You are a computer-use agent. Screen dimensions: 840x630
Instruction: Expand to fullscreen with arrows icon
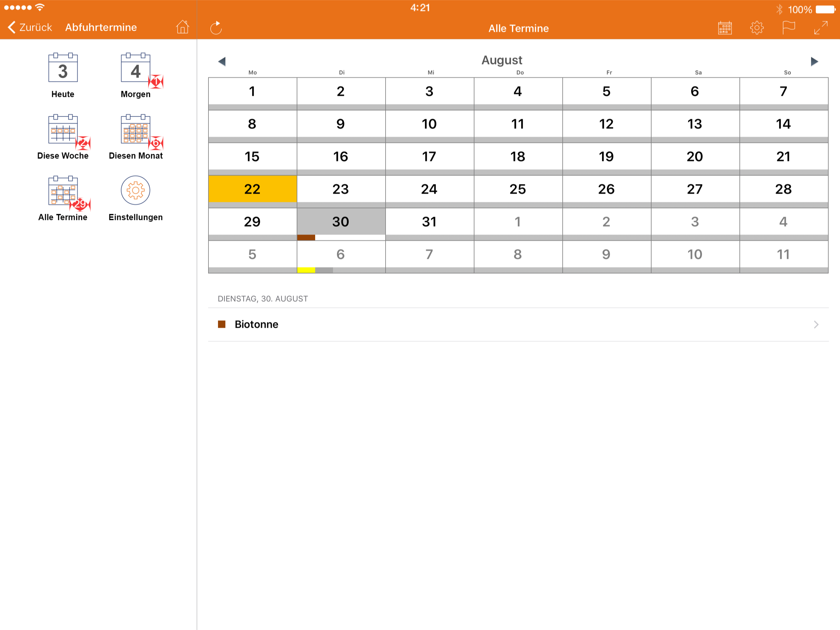[x=821, y=28]
